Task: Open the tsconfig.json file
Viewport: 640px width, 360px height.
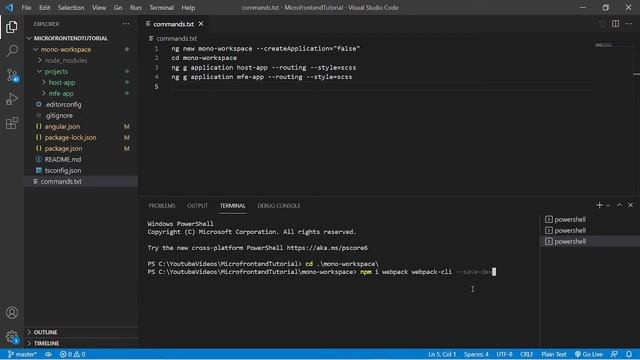Action: 81,170
